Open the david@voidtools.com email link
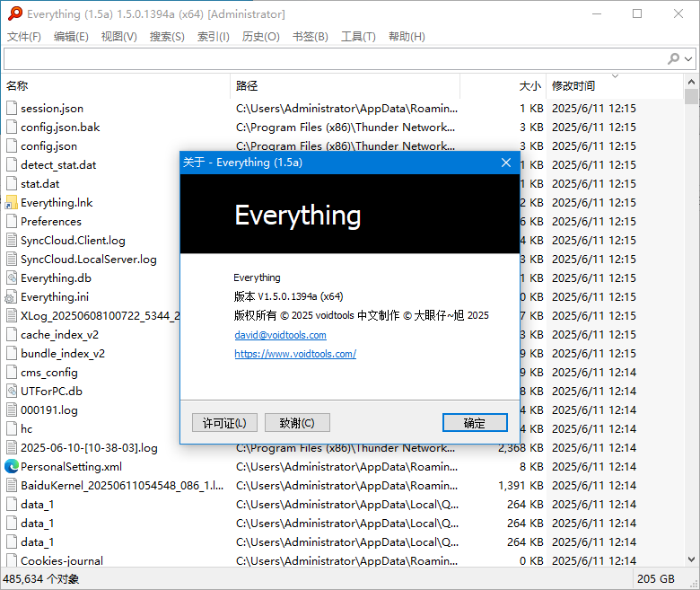This screenshot has width=700, height=590. tap(280, 335)
